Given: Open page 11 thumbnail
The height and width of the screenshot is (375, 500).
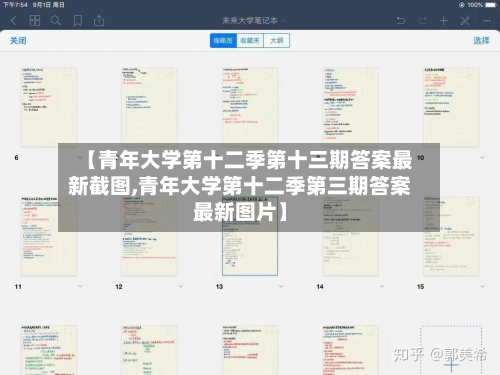Looking at the screenshot, I should pos(49,236).
